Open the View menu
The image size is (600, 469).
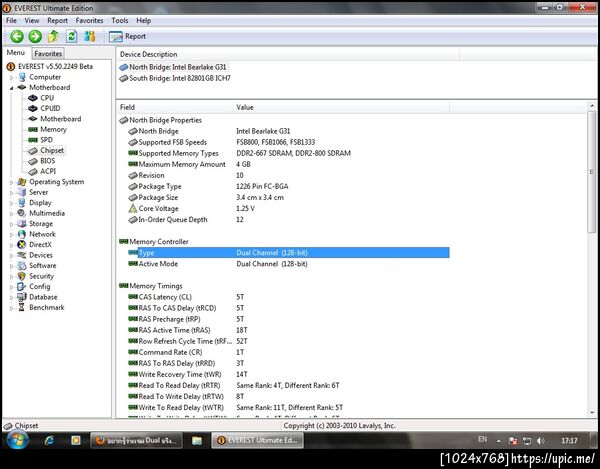tap(32, 21)
